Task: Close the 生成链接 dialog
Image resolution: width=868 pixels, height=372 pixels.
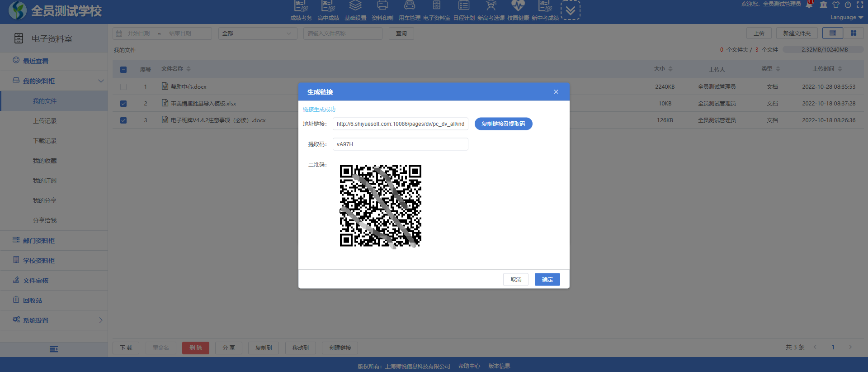Action: click(556, 92)
